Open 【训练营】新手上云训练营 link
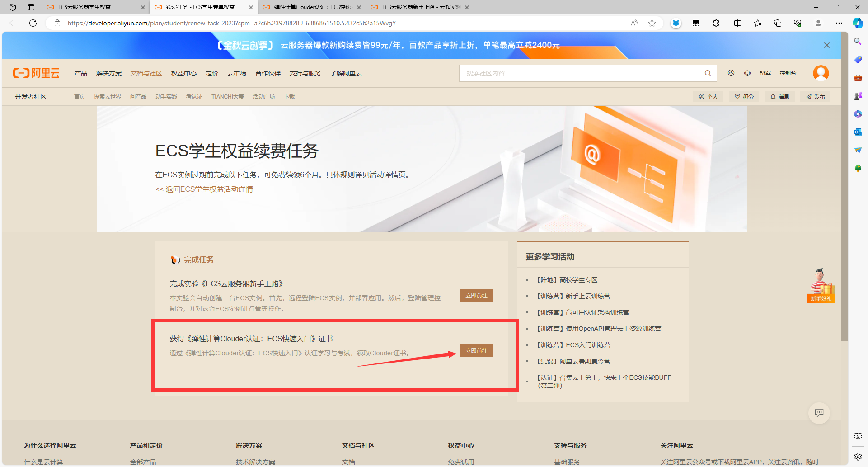868x467 pixels. [573, 296]
